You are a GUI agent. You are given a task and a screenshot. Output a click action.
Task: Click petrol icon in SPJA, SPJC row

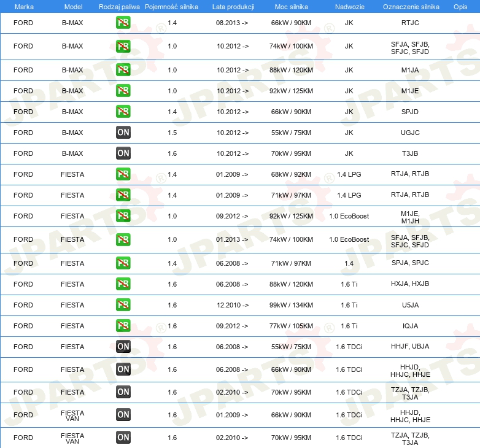[123, 263]
